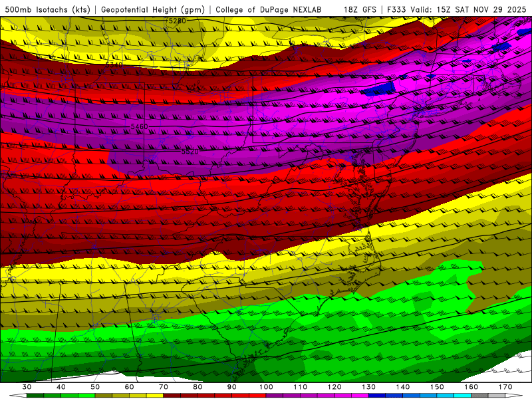
Task: Click the 40 label on the color scale
Action: click(x=61, y=387)
